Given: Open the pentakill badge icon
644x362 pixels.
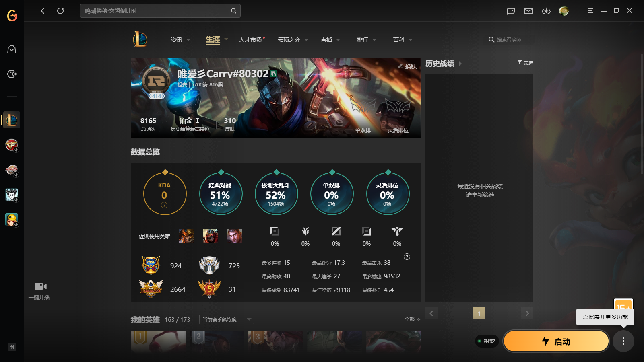Looking at the screenshot, I should [209, 289].
